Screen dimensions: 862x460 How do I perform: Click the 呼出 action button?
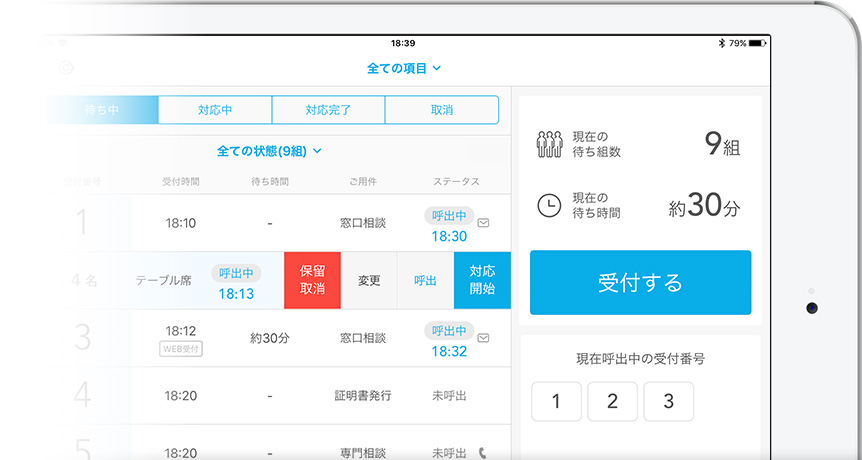426,280
